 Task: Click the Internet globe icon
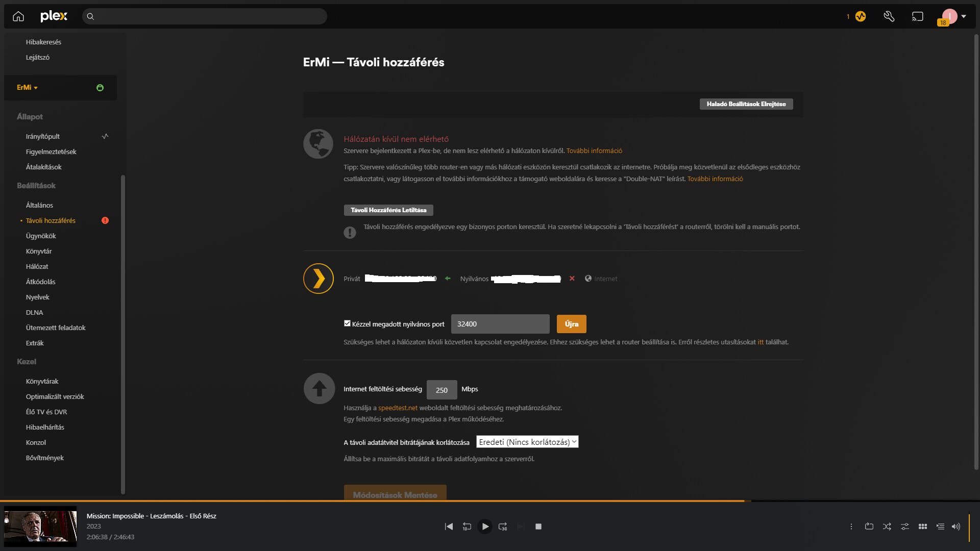point(588,279)
